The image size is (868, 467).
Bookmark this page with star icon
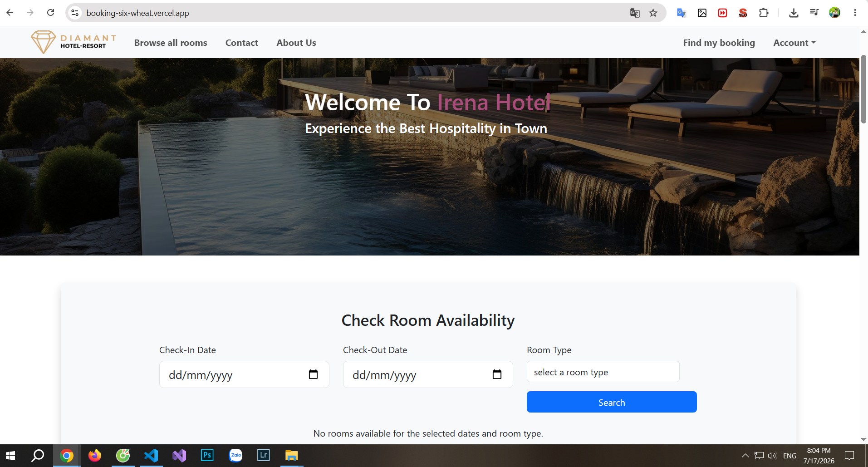[653, 13]
